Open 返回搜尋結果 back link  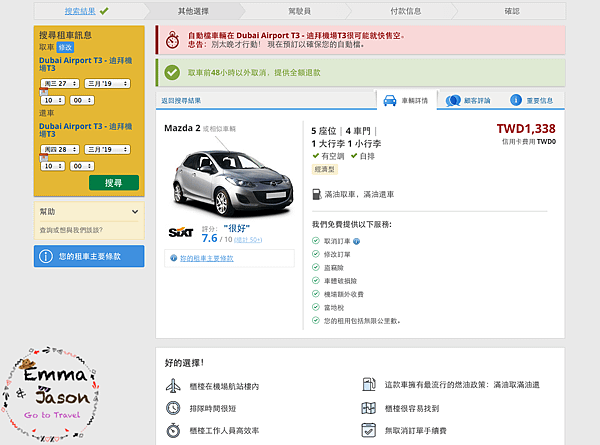181,101
